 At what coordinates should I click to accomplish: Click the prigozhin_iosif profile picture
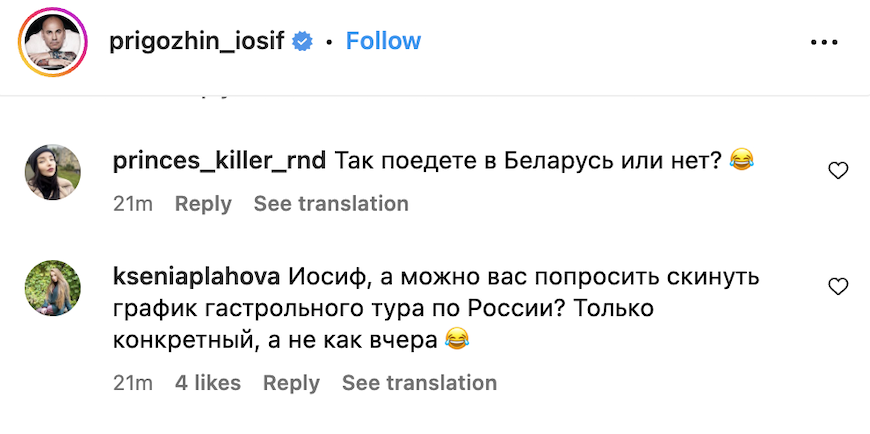(x=54, y=42)
